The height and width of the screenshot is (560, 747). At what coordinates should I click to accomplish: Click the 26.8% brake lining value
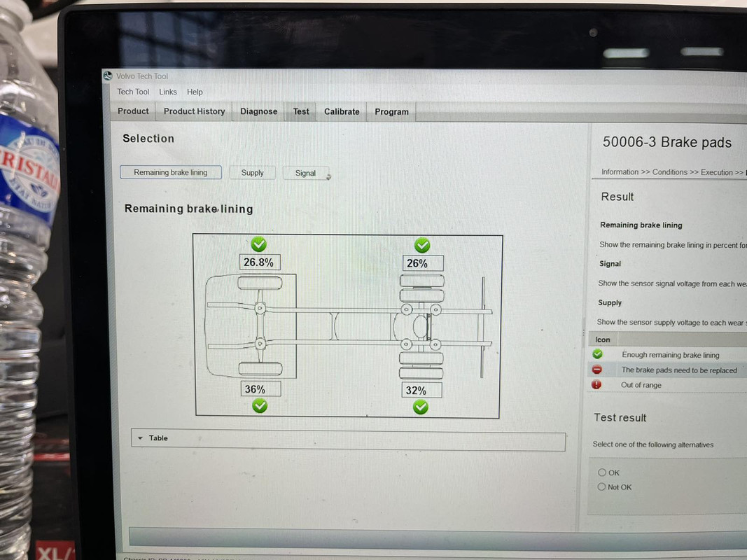pyautogui.click(x=259, y=262)
